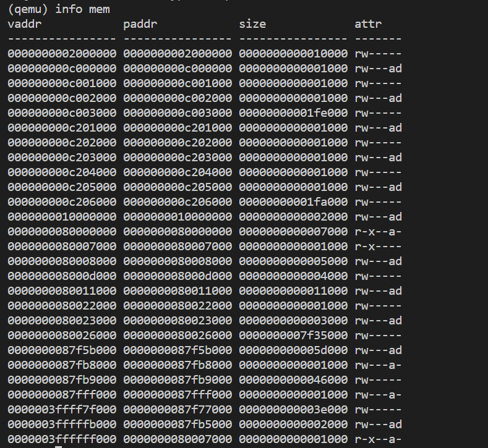
Task: Select size value 0000000000010000
Action: (x=293, y=54)
